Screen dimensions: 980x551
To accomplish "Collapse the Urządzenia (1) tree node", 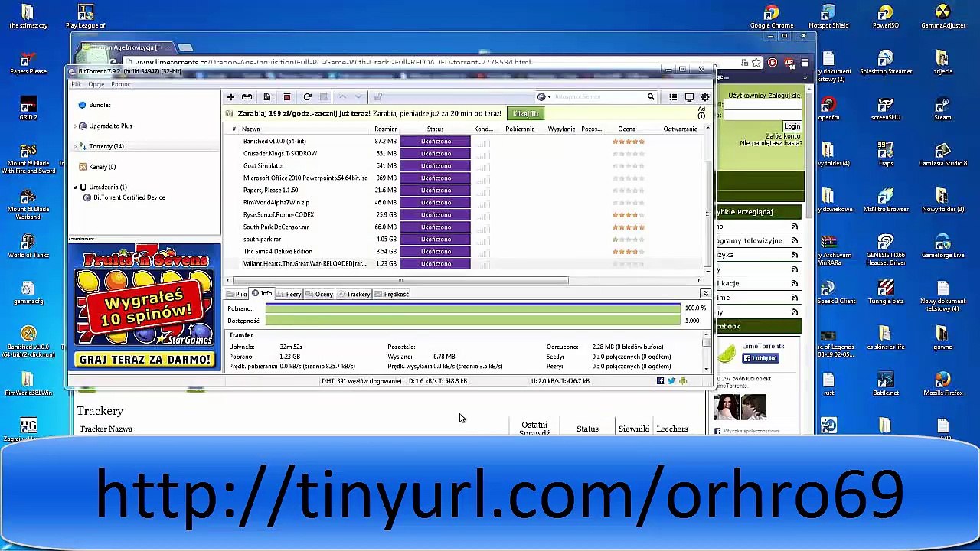I will pyautogui.click(x=76, y=187).
